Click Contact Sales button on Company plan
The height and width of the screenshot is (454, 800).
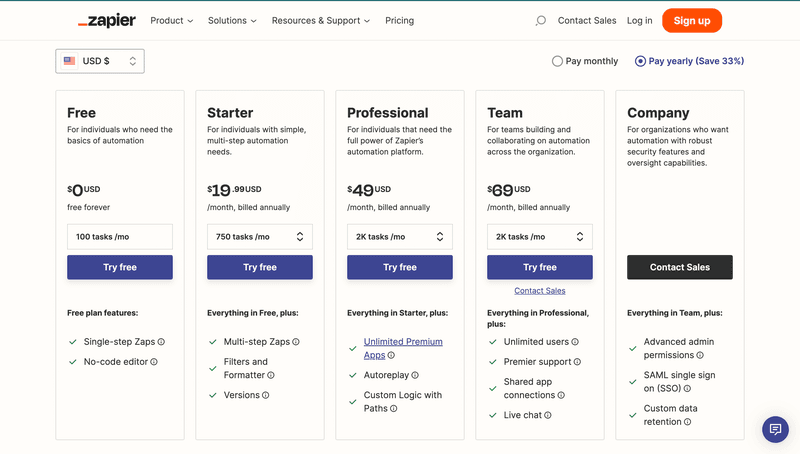(680, 267)
